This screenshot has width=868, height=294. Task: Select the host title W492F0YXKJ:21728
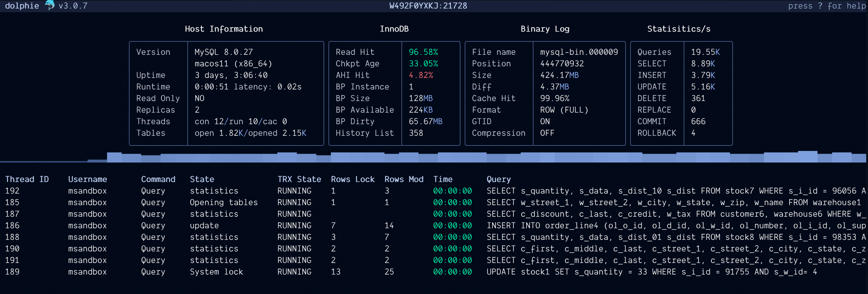[428, 6]
